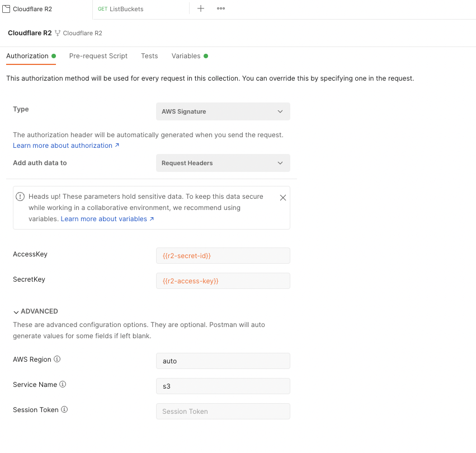Select the AWS Region field showing auto
476x453 pixels.
(223, 361)
